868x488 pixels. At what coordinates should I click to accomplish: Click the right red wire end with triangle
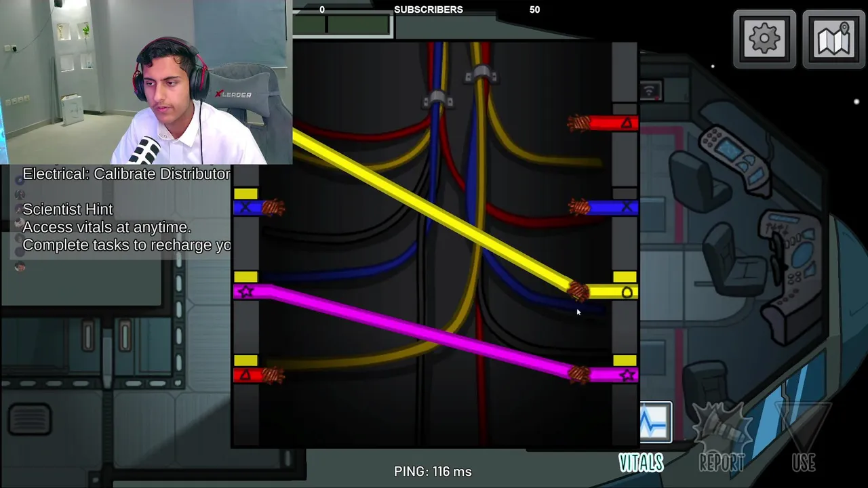pyautogui.click(x=603, y=123)
